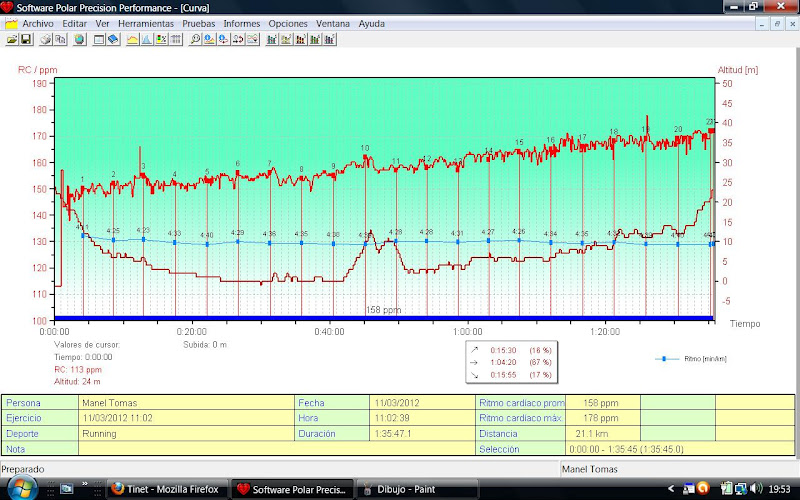Click the 178 ppm maximum heart rate cell
The width and height of the screenshot is (800, 500).
click(x=601, y=418)
